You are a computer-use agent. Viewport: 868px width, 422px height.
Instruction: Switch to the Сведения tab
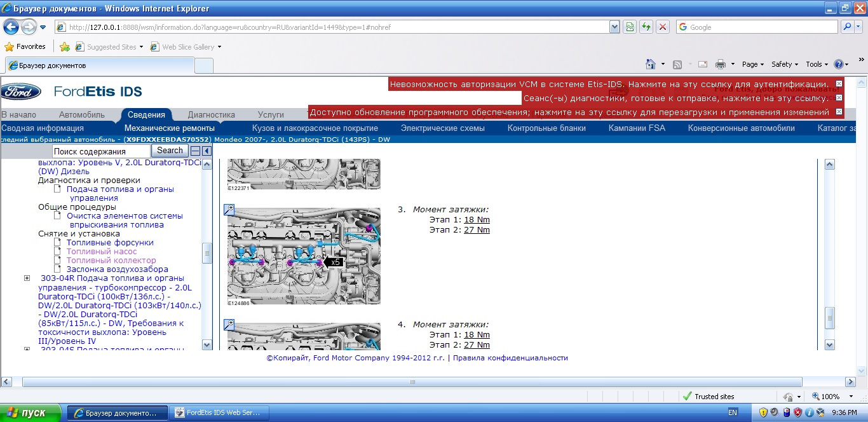(x=146, y=114)
